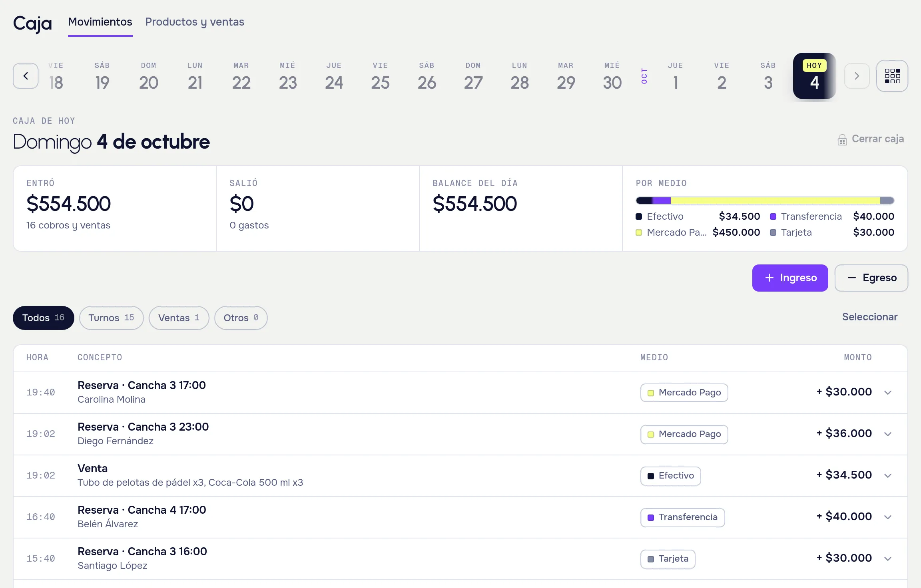Click Seleccionar to select movements

(x=869, y=317)
